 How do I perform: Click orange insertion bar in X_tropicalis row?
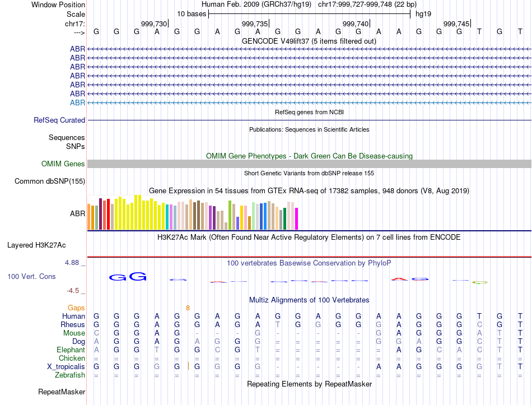[x=188, y=366]
